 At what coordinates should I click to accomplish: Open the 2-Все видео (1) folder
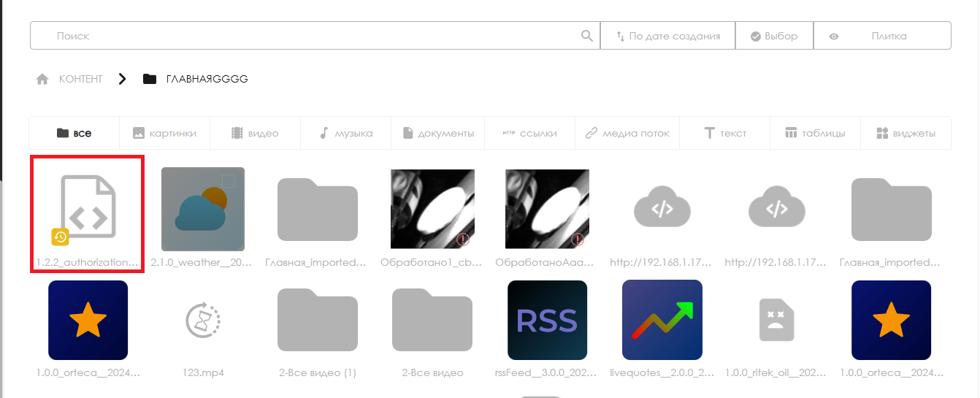point(318,320)
